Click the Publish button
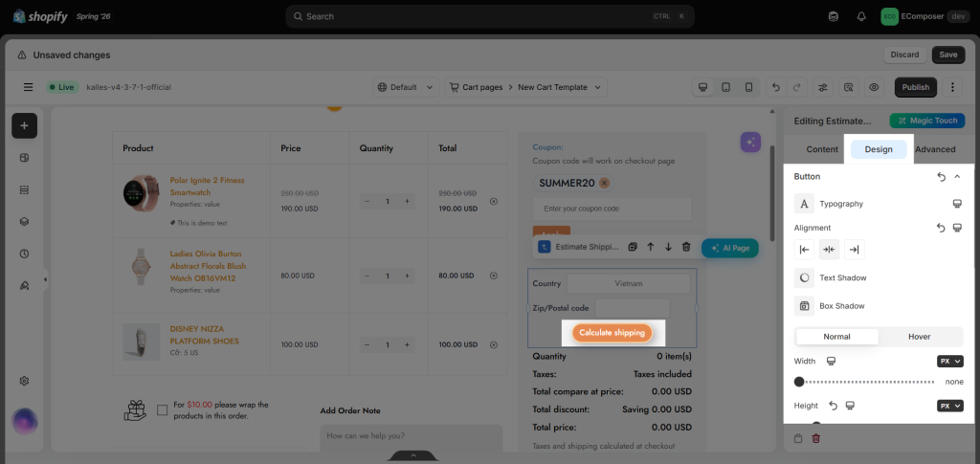The height and width of the screenshot is (464, 980). click(916, 87)
